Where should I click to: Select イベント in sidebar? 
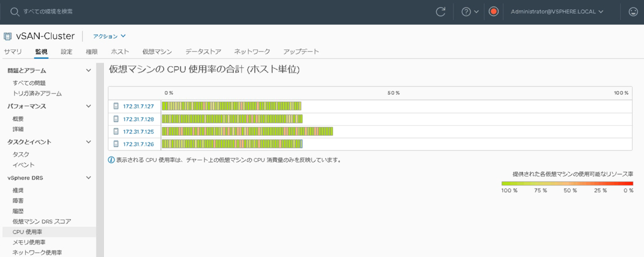(24, 165)
